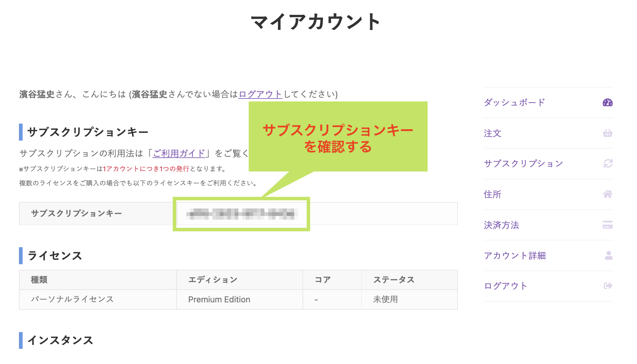Click the house icon beside 住所
The height and width of the screenshot is (364, 637).
click(607, 194)
